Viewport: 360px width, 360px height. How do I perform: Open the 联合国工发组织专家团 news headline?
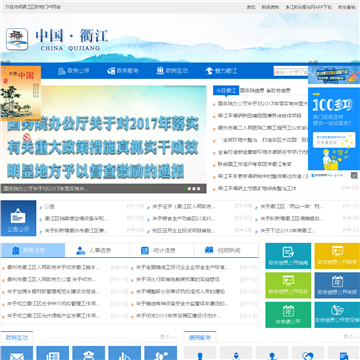point(255,164)
